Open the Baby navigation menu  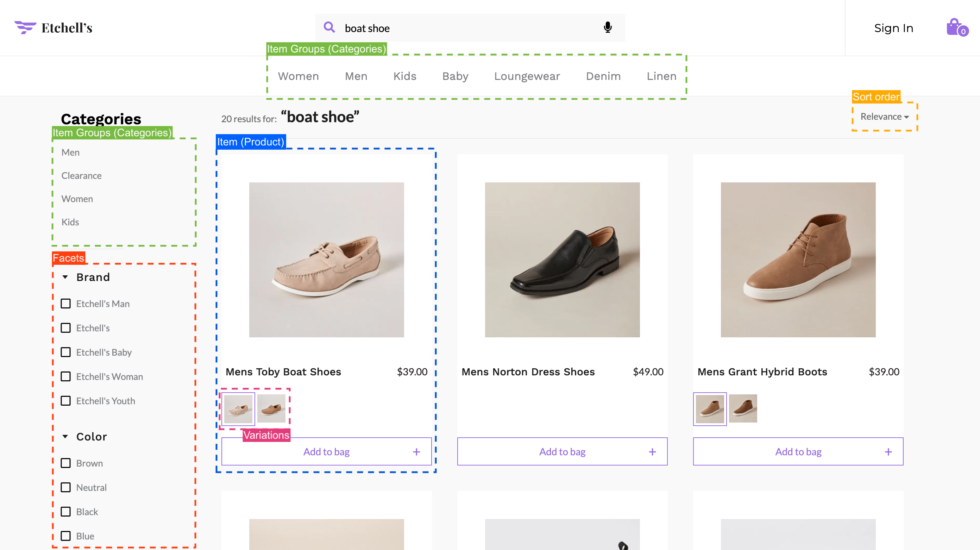pos(455,76)
